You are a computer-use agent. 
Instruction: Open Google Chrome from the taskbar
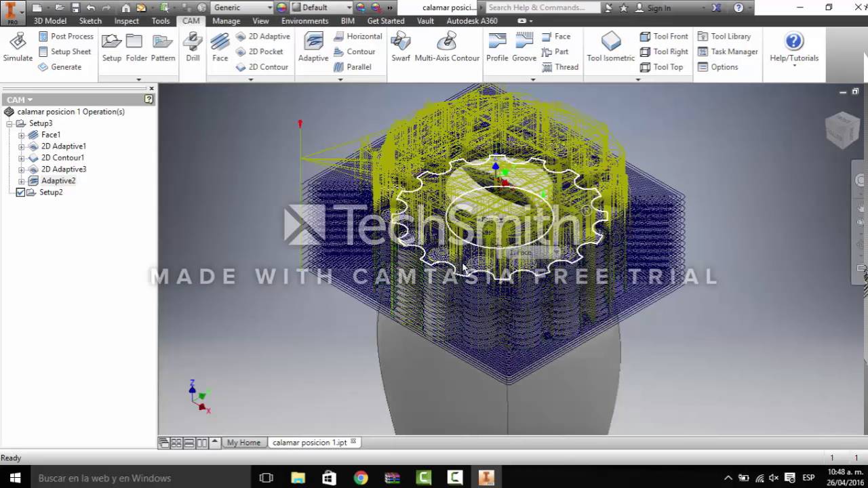coord(361,478)
